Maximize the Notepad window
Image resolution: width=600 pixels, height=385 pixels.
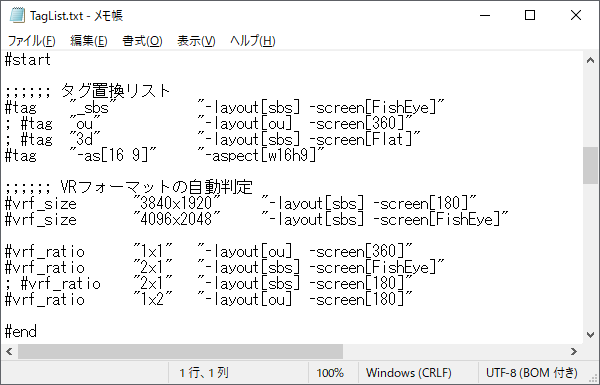point(530,15)
